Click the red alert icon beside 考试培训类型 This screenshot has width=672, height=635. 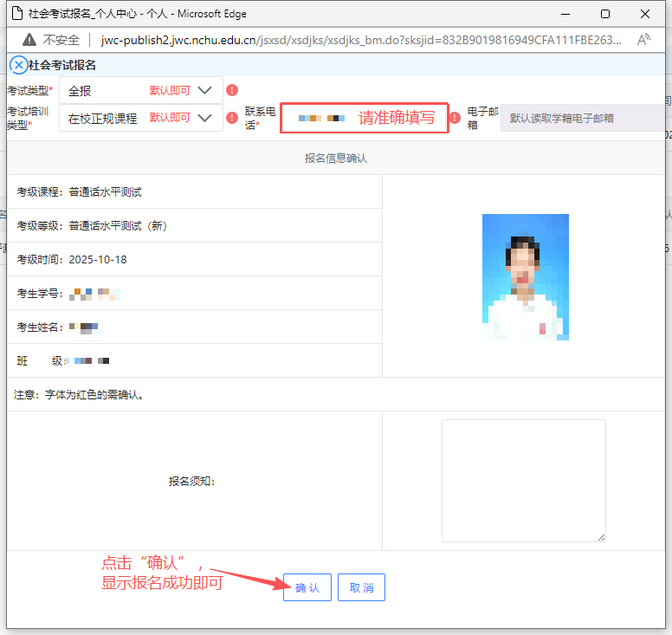[232, 118]
